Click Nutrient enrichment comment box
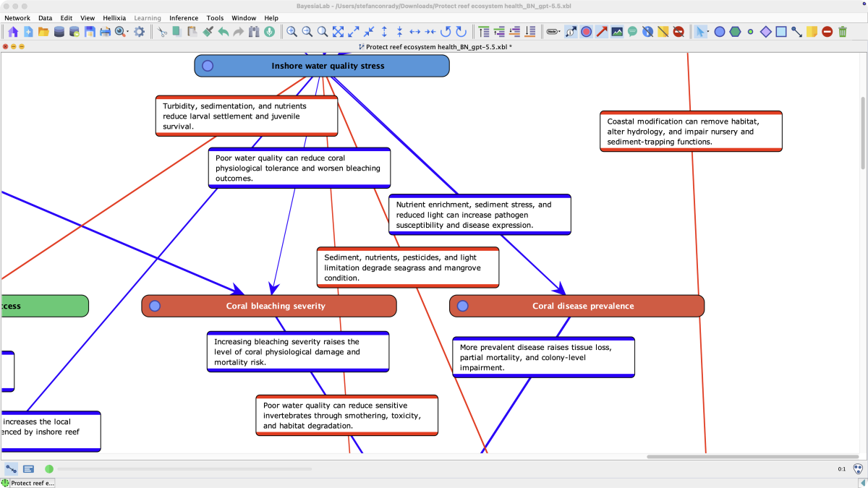 click(x=480, y=215)
